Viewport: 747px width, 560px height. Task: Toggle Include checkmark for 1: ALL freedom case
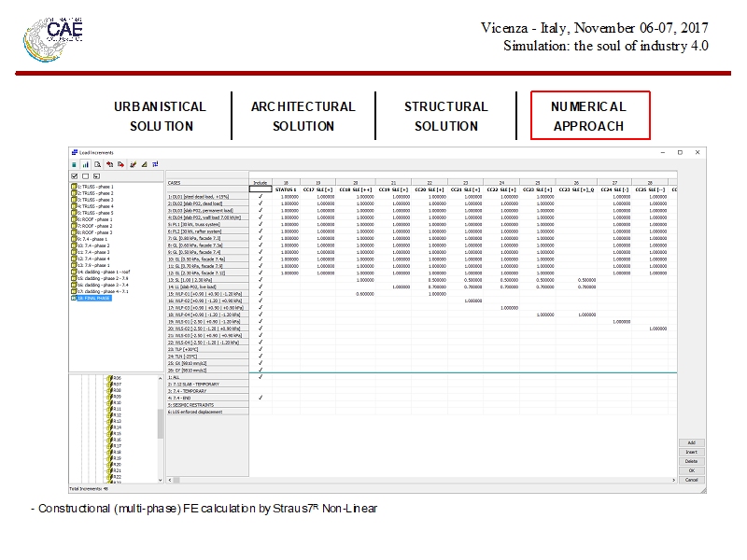click(261, 376)
